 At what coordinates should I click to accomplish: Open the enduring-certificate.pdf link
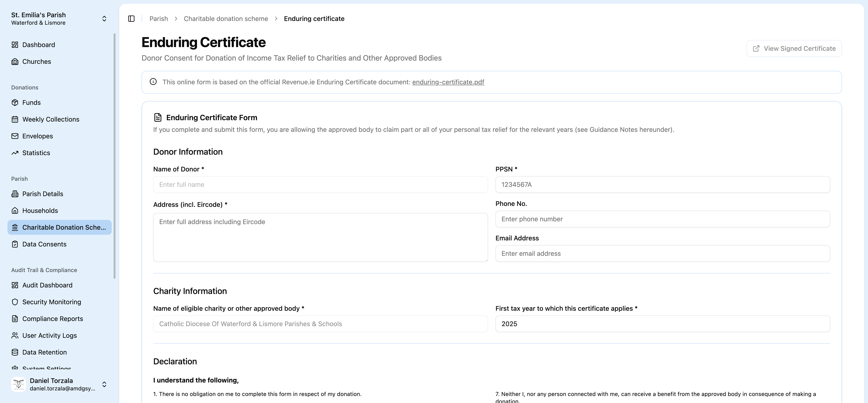tap(448, 82)
